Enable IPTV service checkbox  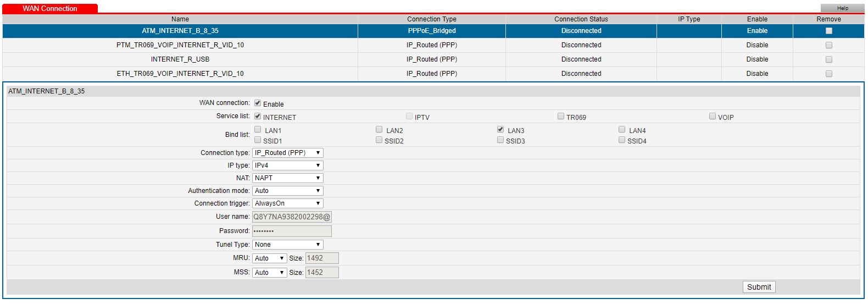tap(409, 116)
